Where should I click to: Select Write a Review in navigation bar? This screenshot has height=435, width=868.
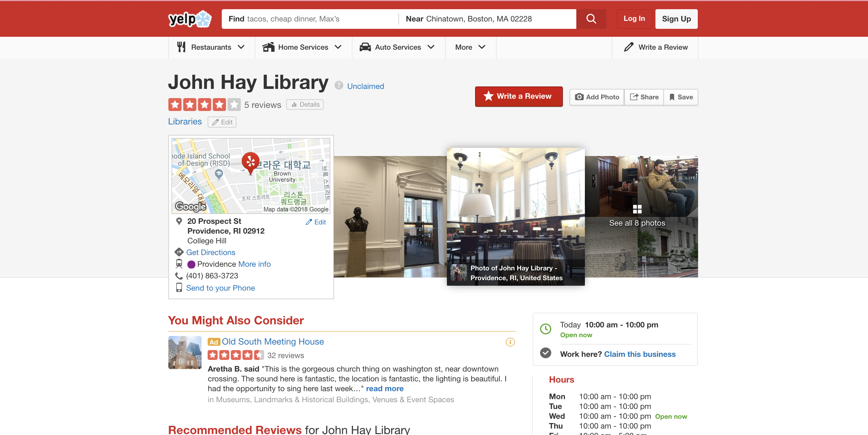[x=655, y=47]
